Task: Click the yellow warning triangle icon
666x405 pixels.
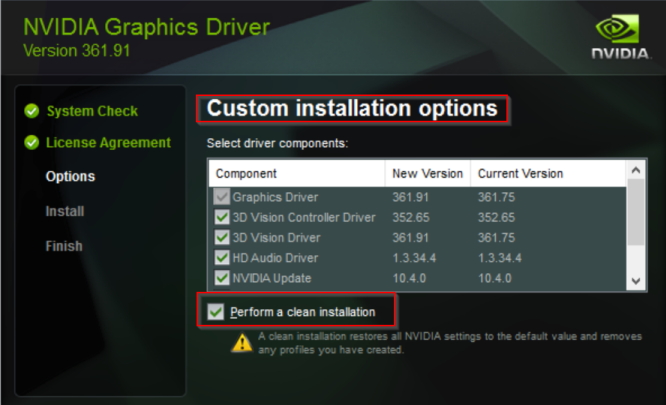Action: pos(242,343)
